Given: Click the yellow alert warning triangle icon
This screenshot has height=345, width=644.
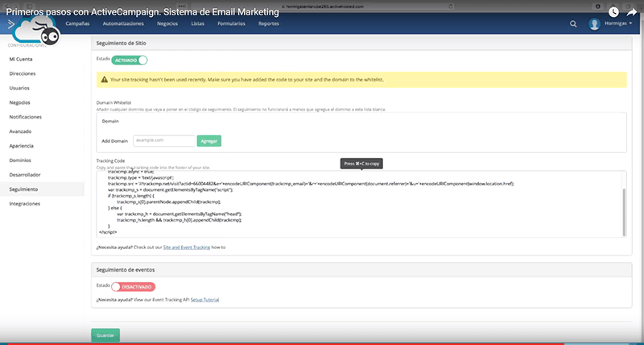Looking at the screenshot, I should point(105,80).
